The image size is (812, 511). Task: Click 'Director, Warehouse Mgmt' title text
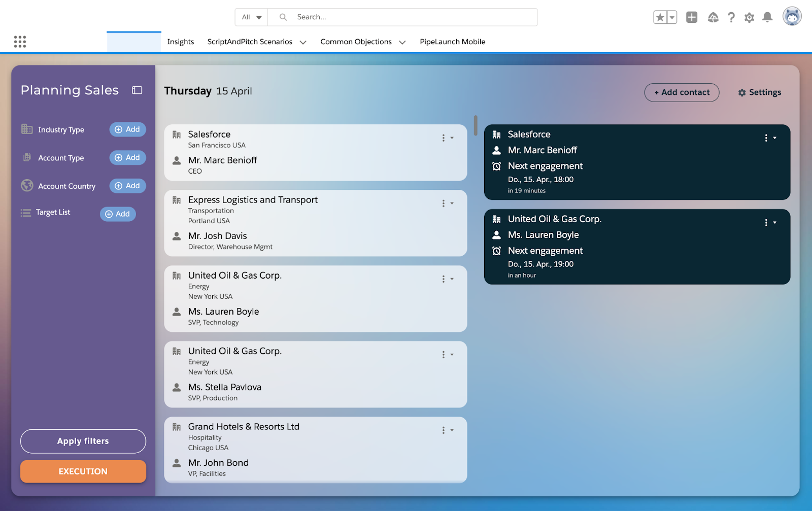230,247
